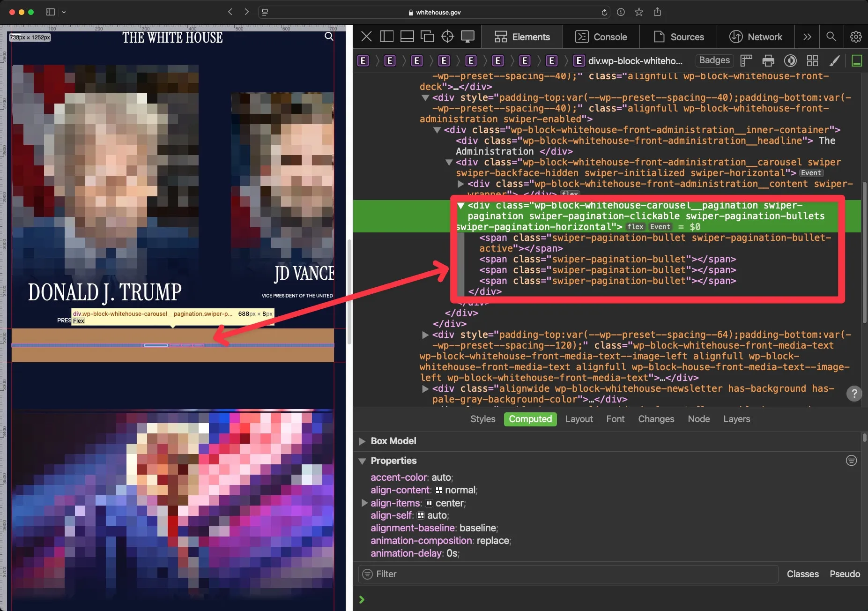Click the align-content value icon
868x611 pixels.
[x=438, y=490]
